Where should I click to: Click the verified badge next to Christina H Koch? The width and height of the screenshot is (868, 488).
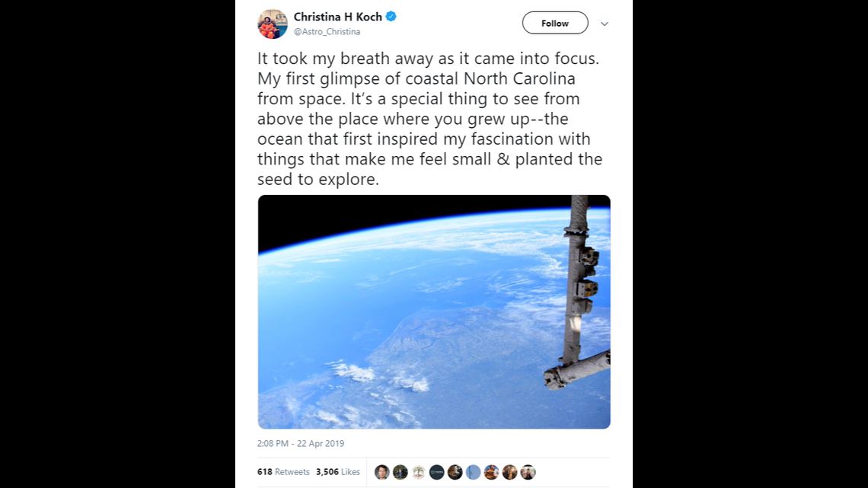coord(392,17)
